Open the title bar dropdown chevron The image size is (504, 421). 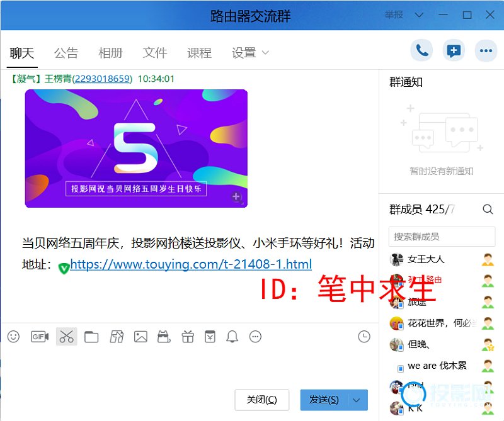point(419,14)
